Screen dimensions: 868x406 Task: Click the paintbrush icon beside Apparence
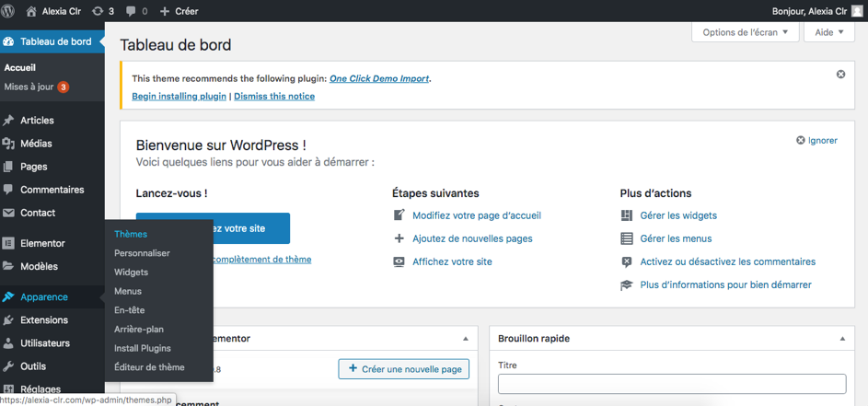pos(8,296)
